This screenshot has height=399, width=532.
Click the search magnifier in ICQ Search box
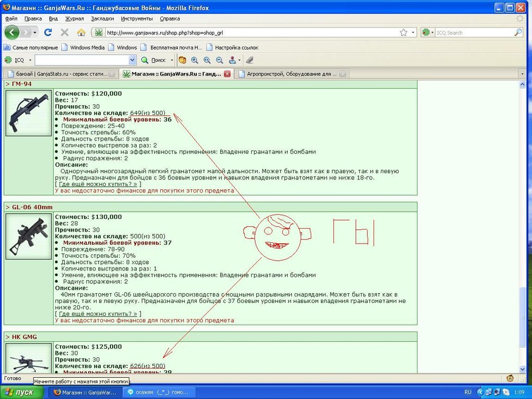tap(518, 32)
